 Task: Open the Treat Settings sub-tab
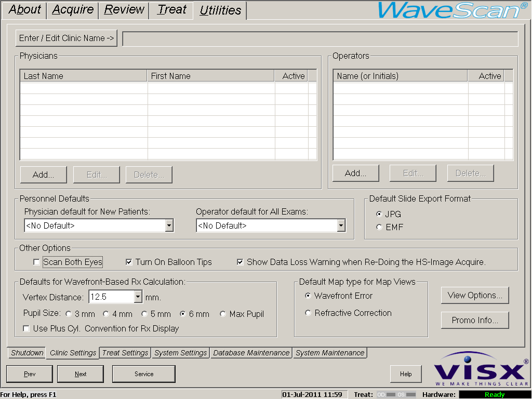(x=125, y=353)
